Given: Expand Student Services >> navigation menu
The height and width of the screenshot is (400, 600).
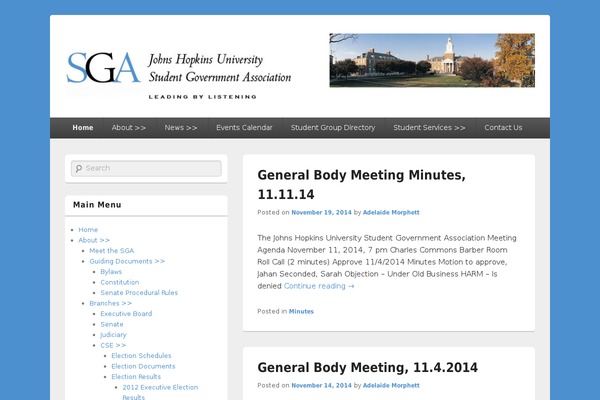Looking at the screenshot, I should [x=429, y=127].
